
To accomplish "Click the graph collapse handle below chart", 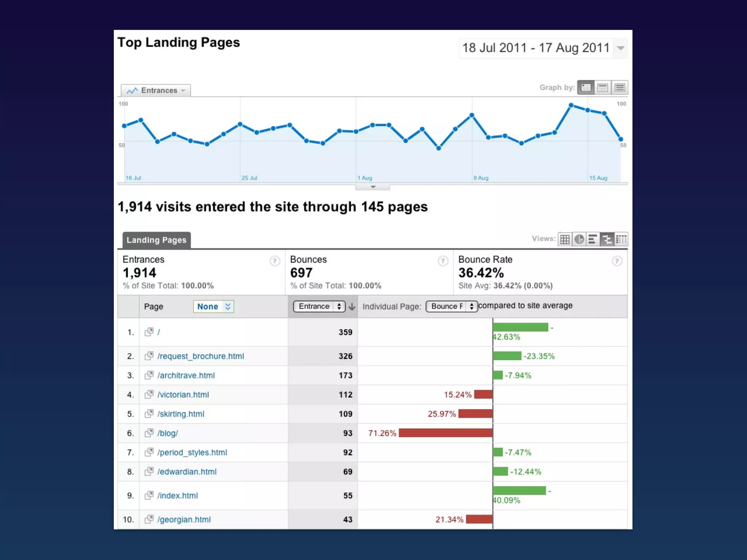I will (373, 187).
